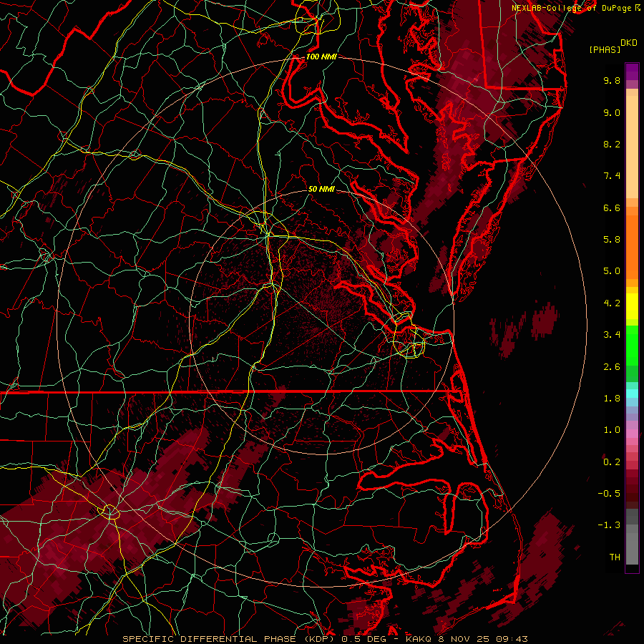Pick the purple top segment of color bar
The image size is (644, 644).
[x=632, y=72]
